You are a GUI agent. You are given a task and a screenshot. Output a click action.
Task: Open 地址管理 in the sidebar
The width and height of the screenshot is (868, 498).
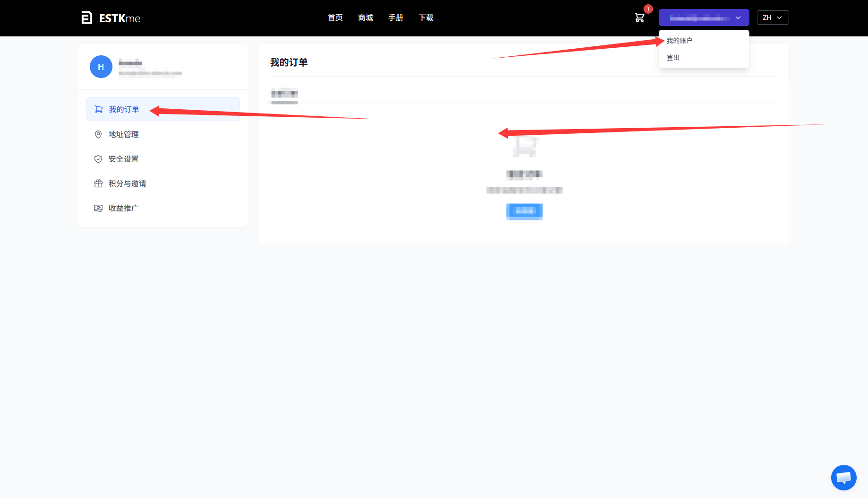(x=123, y=134)
